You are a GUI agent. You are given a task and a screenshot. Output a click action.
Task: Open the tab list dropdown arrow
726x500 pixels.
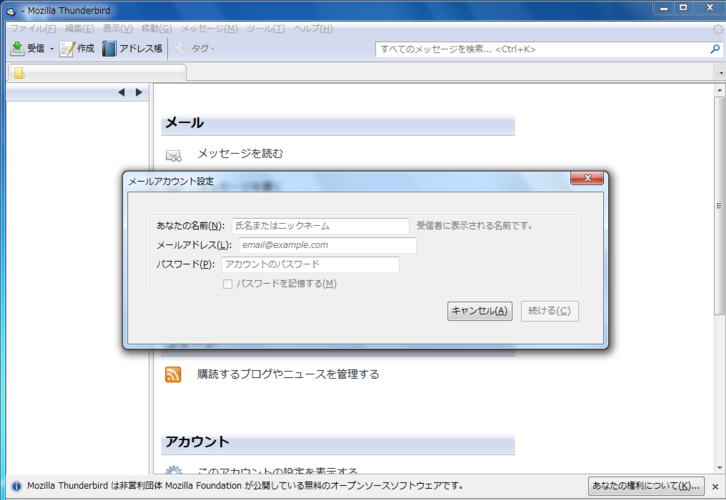721,73
